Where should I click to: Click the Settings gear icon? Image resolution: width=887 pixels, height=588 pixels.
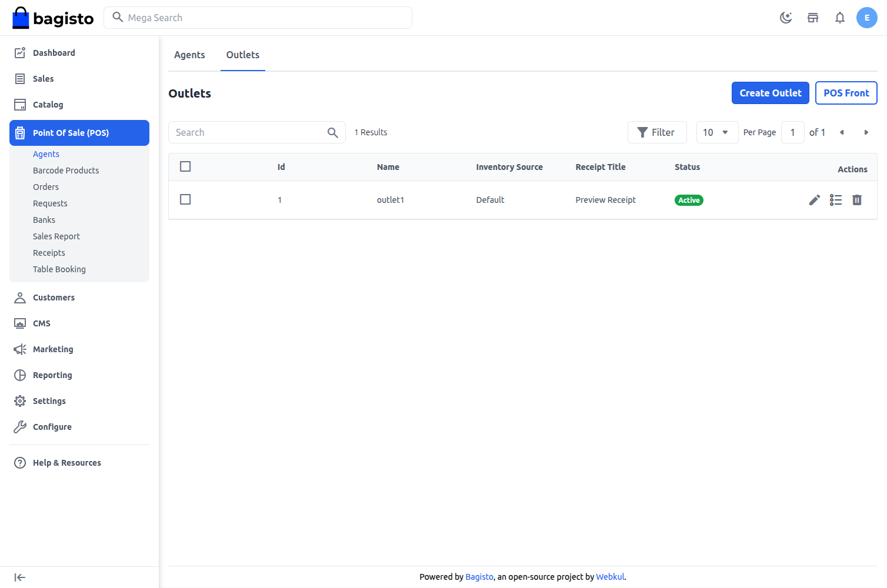20,401
